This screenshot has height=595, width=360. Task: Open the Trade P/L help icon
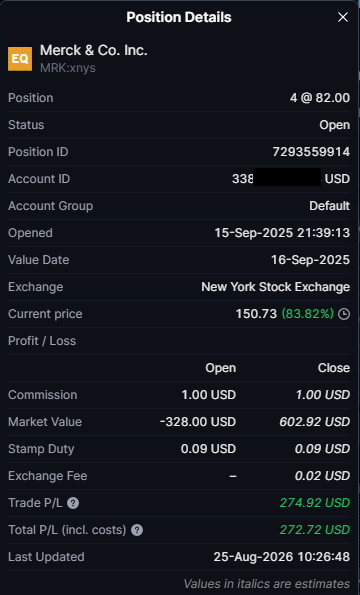pos(73,503)
